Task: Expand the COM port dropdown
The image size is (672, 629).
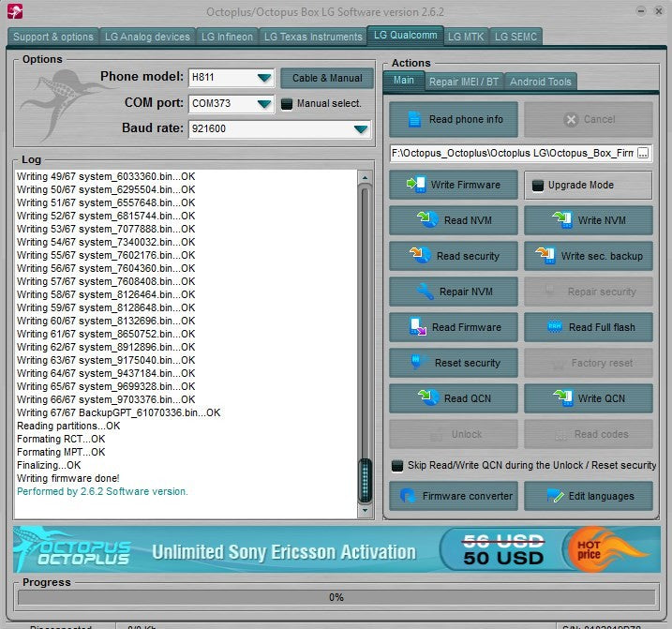Action: pyautogui.click(x=263, y=103)
